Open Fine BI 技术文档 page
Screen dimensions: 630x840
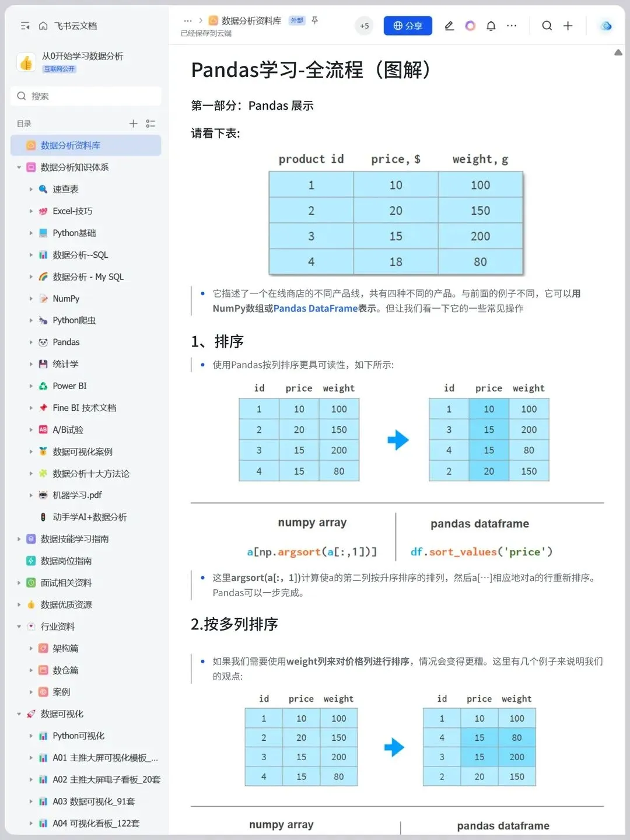85,408
